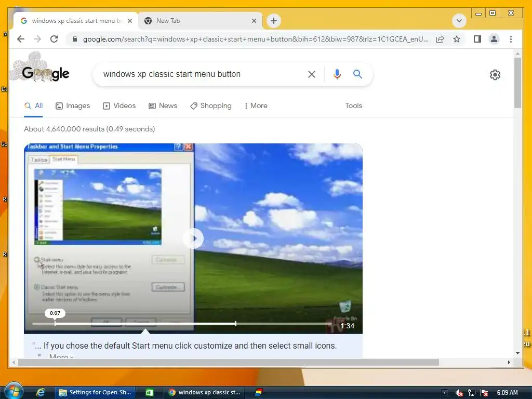
Task: Go back with the browser back arrow
Action: pos(21,39)
